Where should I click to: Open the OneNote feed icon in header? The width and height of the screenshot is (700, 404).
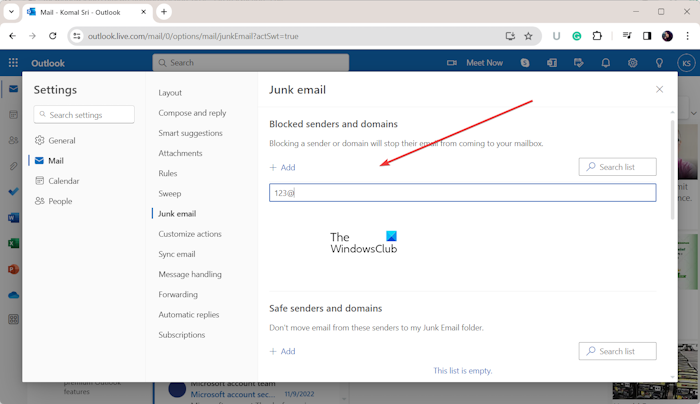(x=552, y=63)
